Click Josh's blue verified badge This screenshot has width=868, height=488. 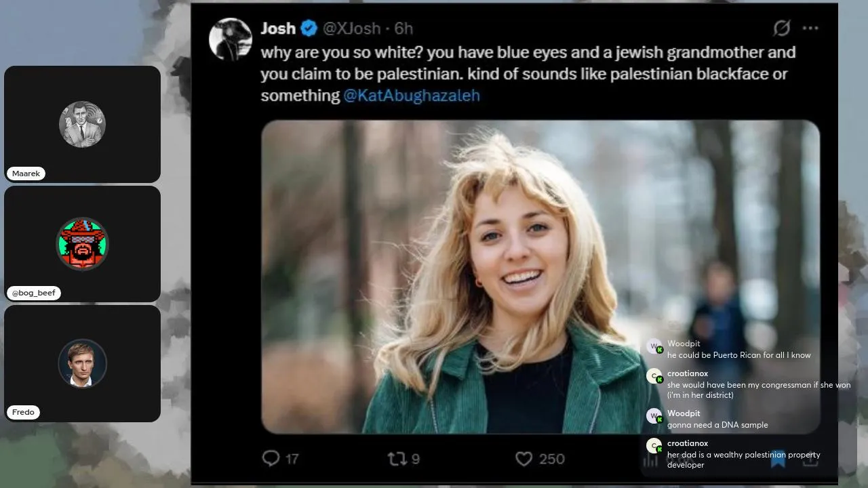[309, 28]
